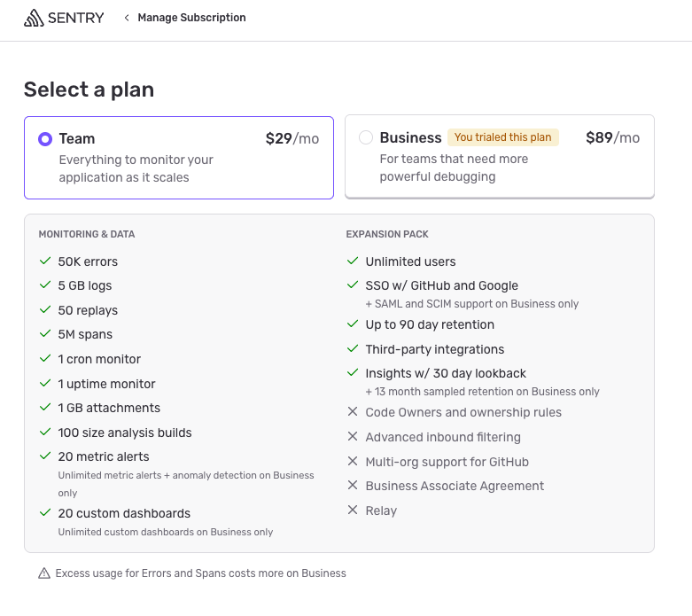This screenshot has width=692, height=616.
Task: Click the X icon beside Advanced inbound filtering
Action: 353,437
